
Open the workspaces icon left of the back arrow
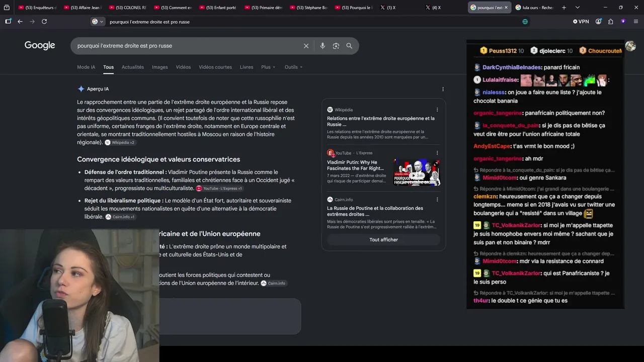[8, 22]
